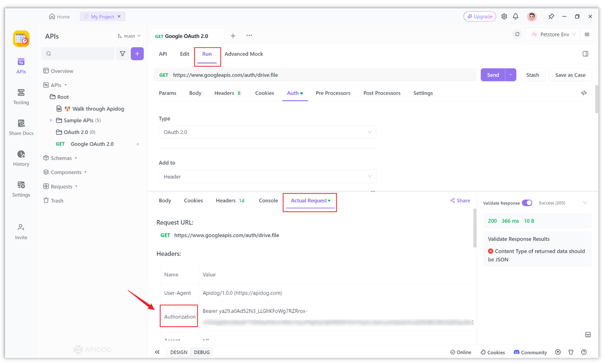Open a new tab with plus icon

click(233, 36)
